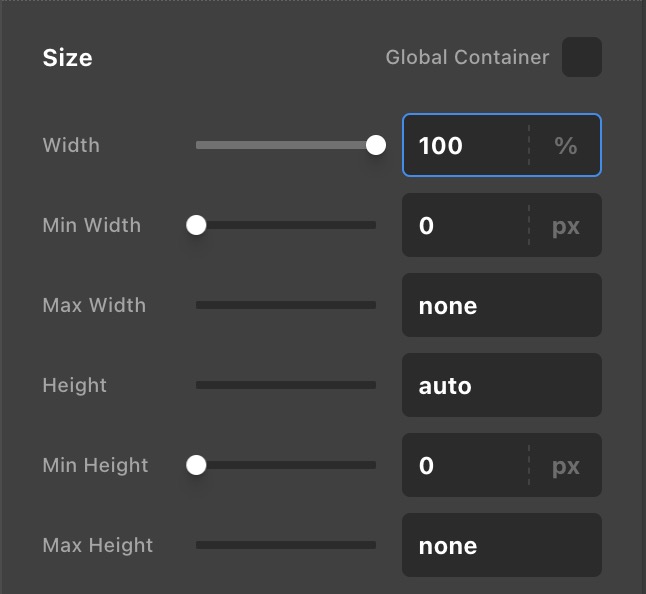Select the Max Height 'none' field
The width and height of the screenshot is (646, 594).
tap(501, 545)
